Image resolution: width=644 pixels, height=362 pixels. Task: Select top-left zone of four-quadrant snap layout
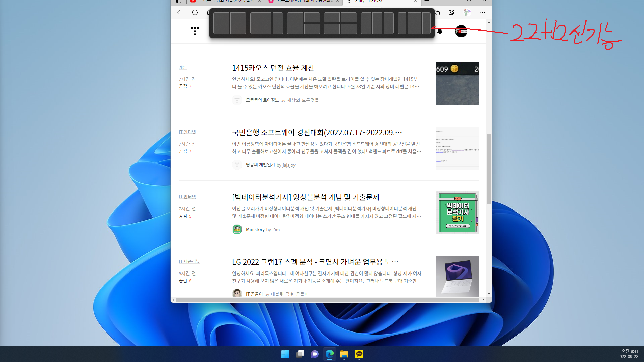click(x=332, y=17)
